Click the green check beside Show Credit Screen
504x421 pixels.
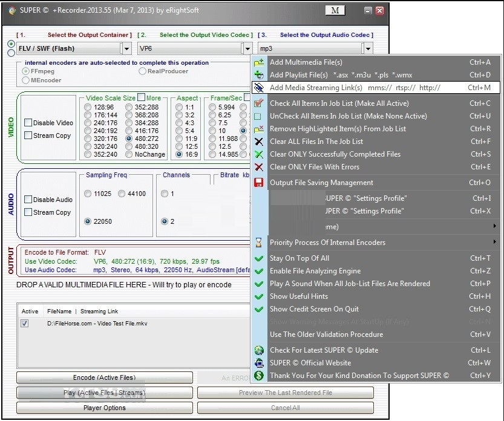pos(259,309)
